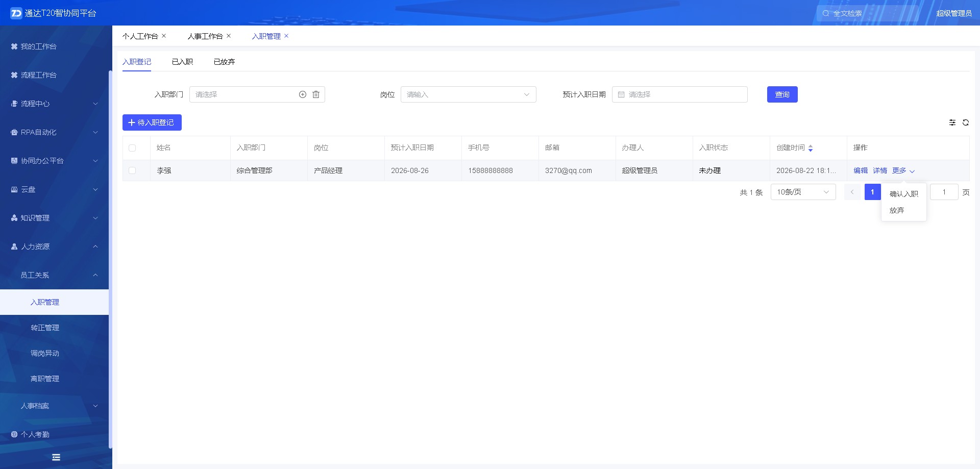The image size is (980, 469).
Task: Switch to the 已入职 tab
Action: pyautogui.click(x=182, y=62)
